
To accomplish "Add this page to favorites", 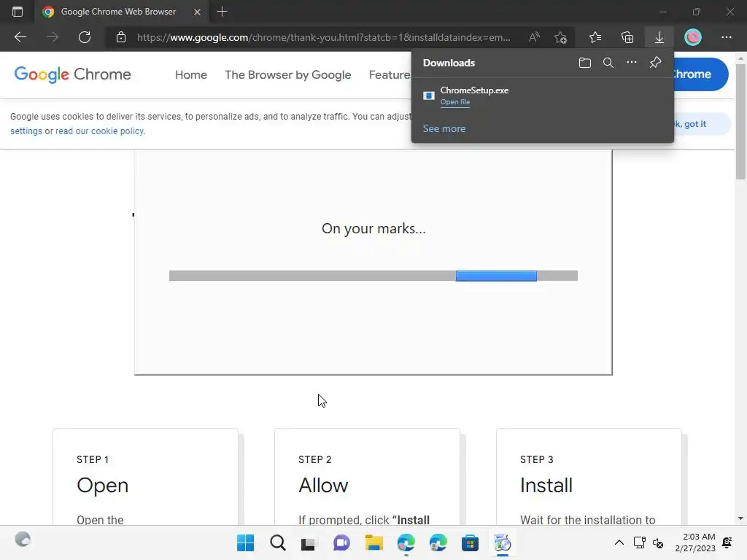I will [561, 37].
